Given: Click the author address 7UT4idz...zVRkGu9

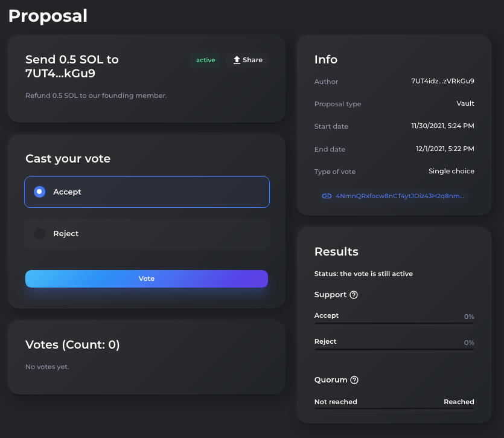Looking at the screenshot, I should 442,81.
